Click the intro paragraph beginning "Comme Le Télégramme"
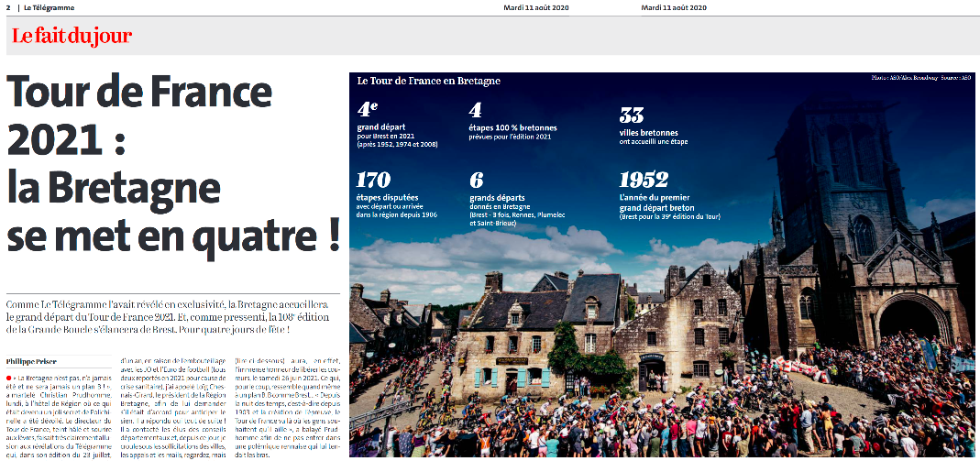This screenshot has height=461, width=980. [x=171, y=315]
